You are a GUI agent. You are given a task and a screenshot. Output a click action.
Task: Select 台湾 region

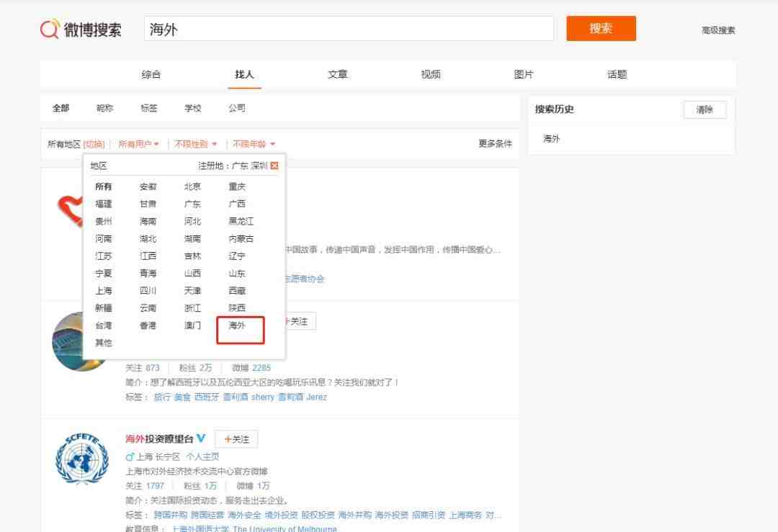click(103, 325)
